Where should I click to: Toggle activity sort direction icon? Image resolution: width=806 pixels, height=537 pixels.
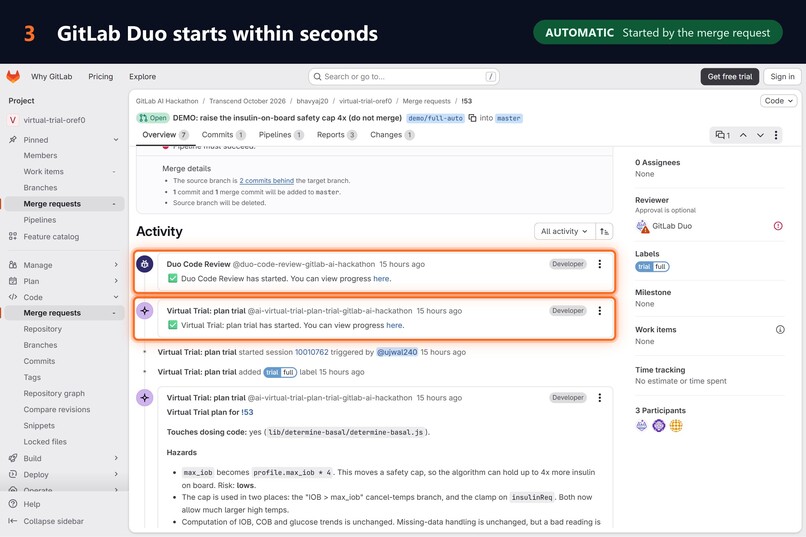coord(604,232)
